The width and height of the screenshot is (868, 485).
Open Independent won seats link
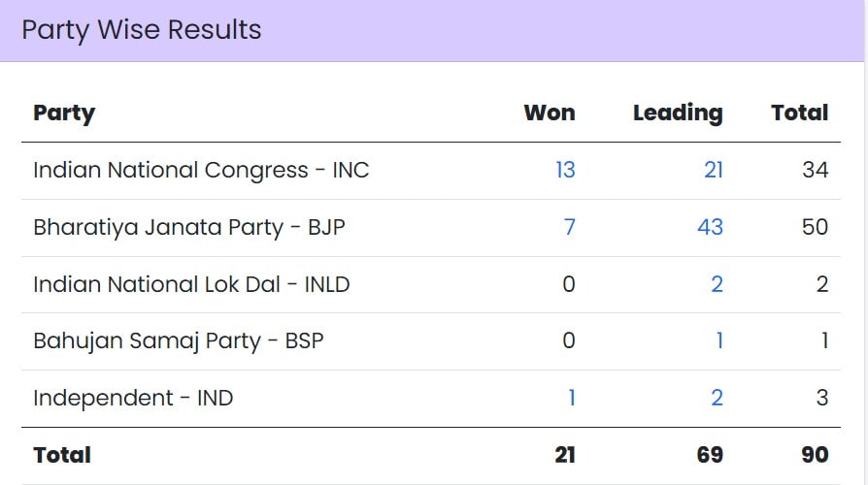point(572,398)
